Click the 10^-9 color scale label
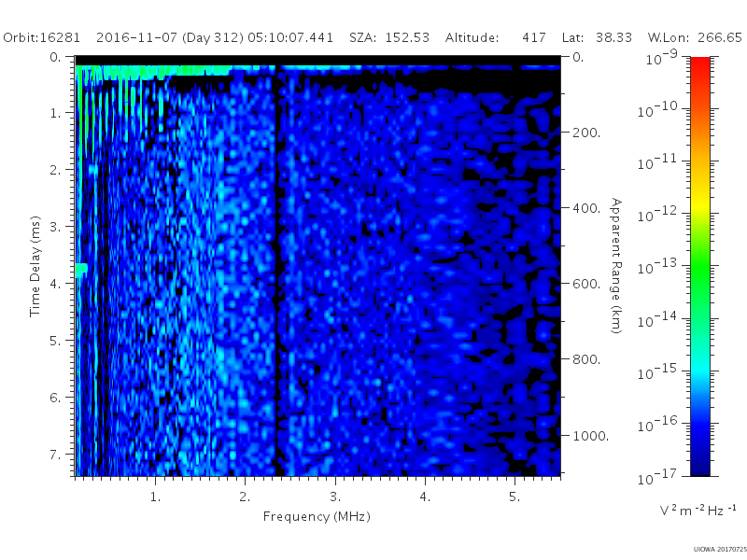This screenshot has width=747, height=560. [x=662, y=58]
